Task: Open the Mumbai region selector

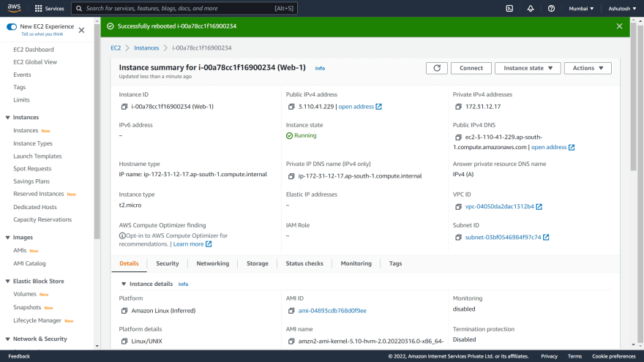Action: [581, 8]
